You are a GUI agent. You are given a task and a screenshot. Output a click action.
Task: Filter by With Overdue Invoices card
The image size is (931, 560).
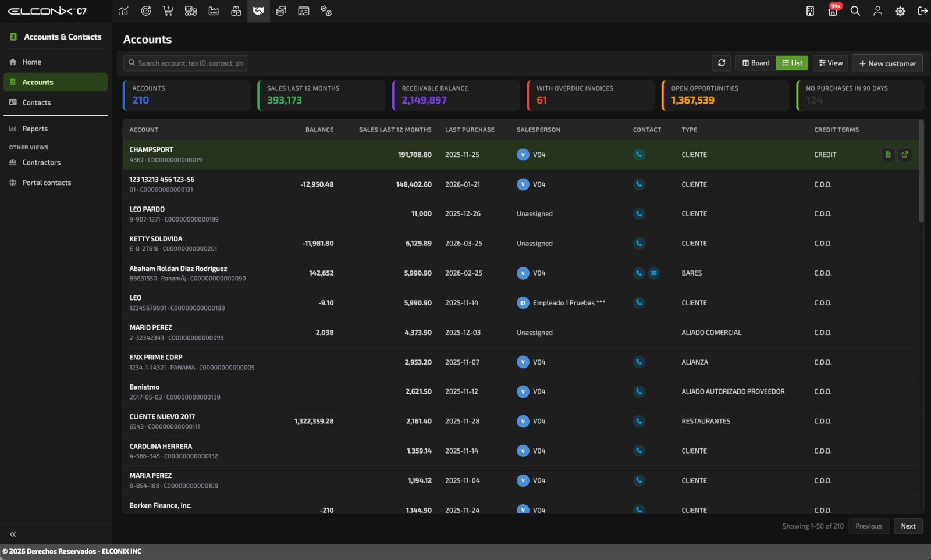click(x=591, y=95)
